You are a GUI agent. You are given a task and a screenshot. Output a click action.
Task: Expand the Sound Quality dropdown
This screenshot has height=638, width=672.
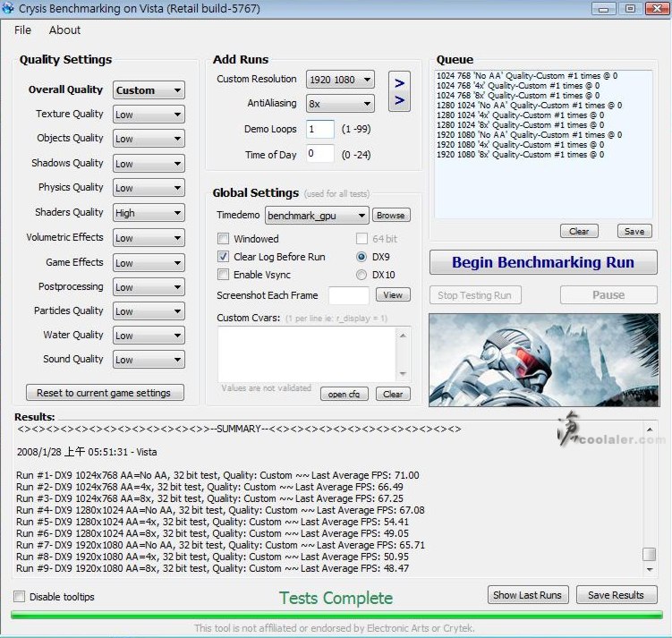(149, 360)
